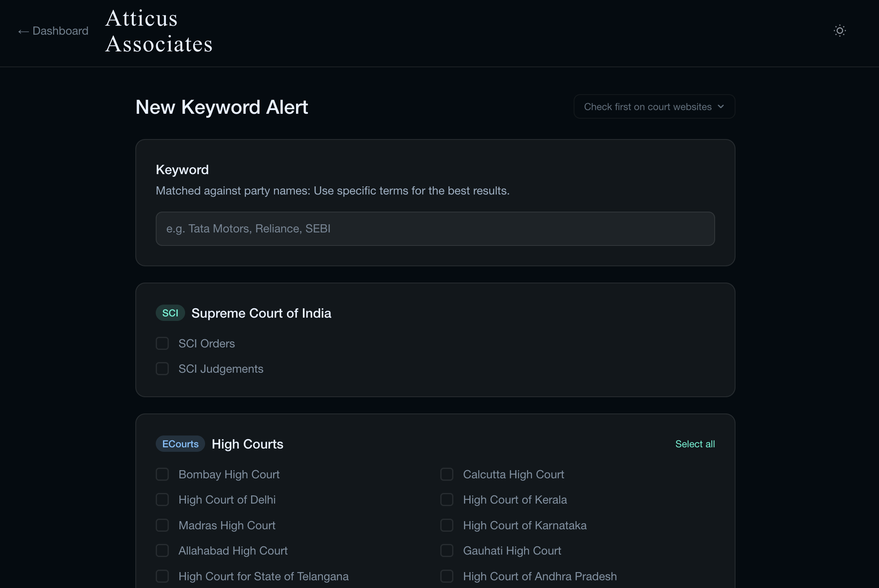Image resolution: width=879 pixels, height=588 pixels.
Task: Open the "Check first on court websites" dropdown
Action: pyautogui.click(x=654, y=107)
